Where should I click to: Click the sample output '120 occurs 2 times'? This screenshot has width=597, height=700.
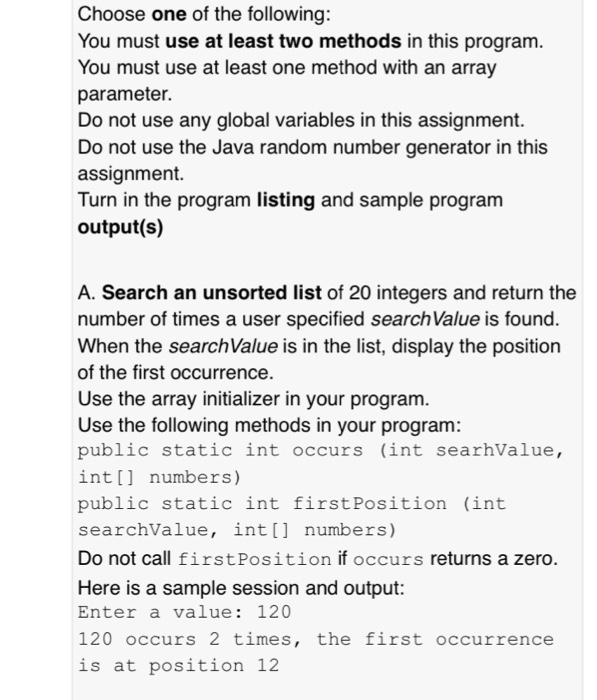(189, 639)
